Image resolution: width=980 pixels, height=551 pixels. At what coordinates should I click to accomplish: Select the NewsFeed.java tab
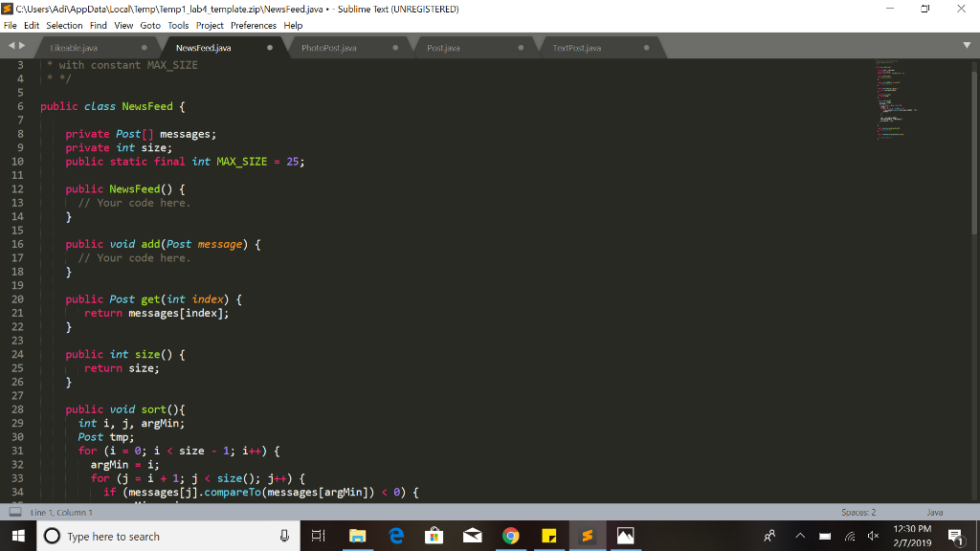tap(203, 48)
